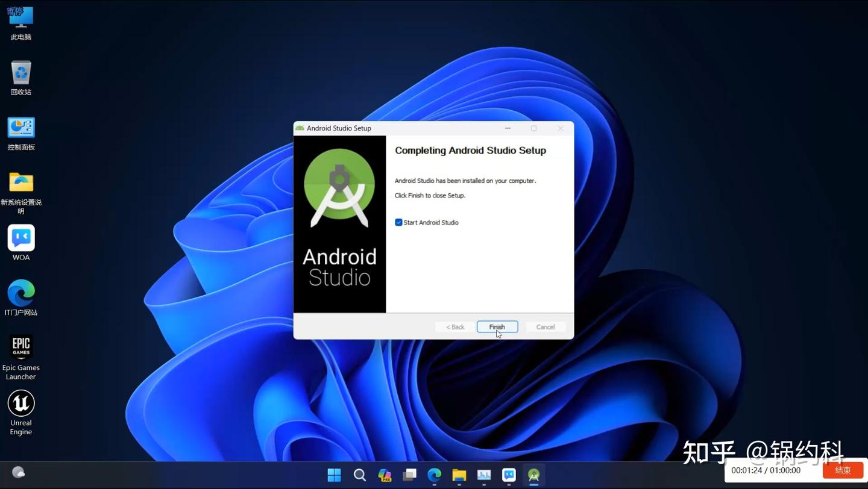
Task: Open the Copilot taskbar icon
Action: (385, 475)
